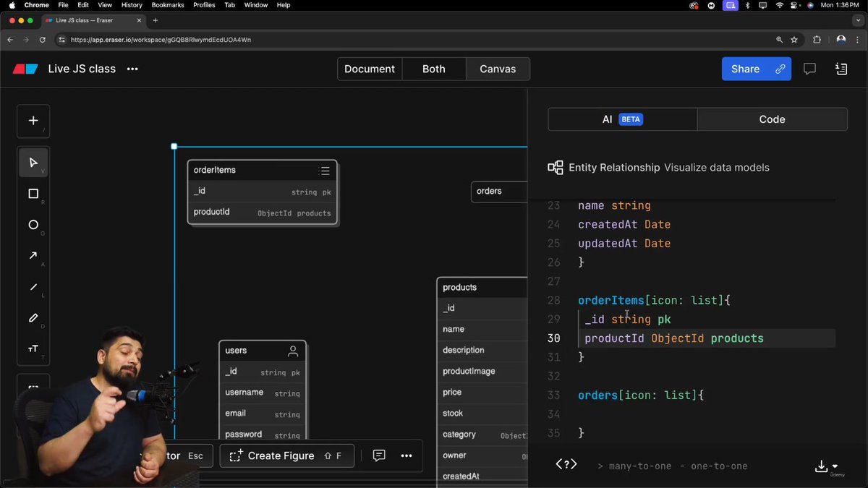
Task: Select the Arrow connector tool
Action: pyautogui.click(x=33, y=256)
